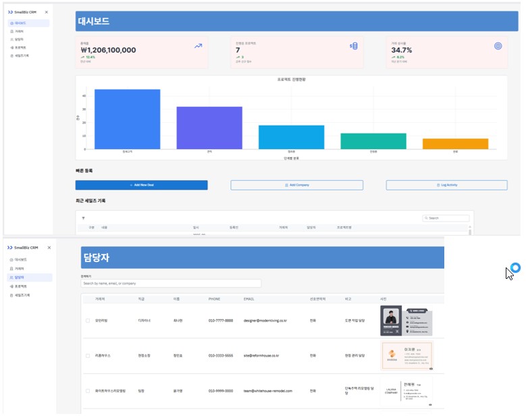
Task: Check the checkbox for the 모던리빙 row
Action: [x=88, y=320]
